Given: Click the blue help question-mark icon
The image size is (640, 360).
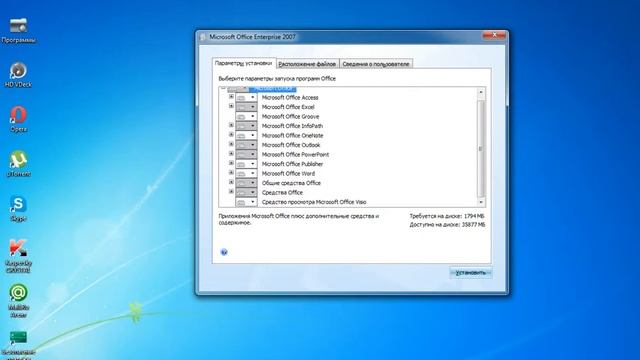Looking at the screenshot, I should (x=224, y=252).
